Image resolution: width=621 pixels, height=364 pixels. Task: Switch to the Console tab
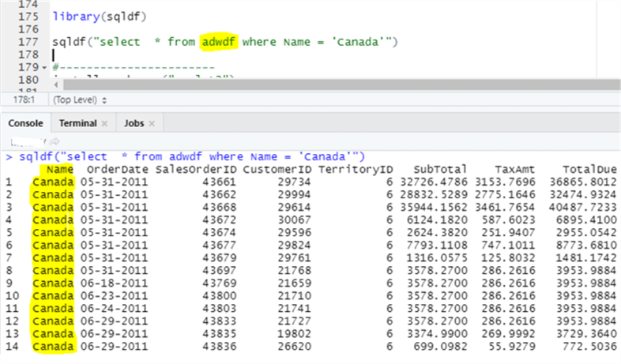(x=26, y=123)
